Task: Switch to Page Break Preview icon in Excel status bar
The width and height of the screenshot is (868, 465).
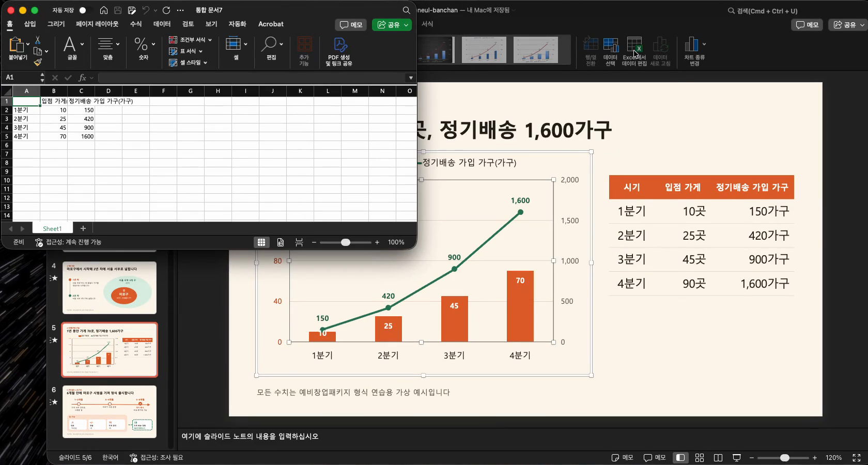Action: (299, 242)
